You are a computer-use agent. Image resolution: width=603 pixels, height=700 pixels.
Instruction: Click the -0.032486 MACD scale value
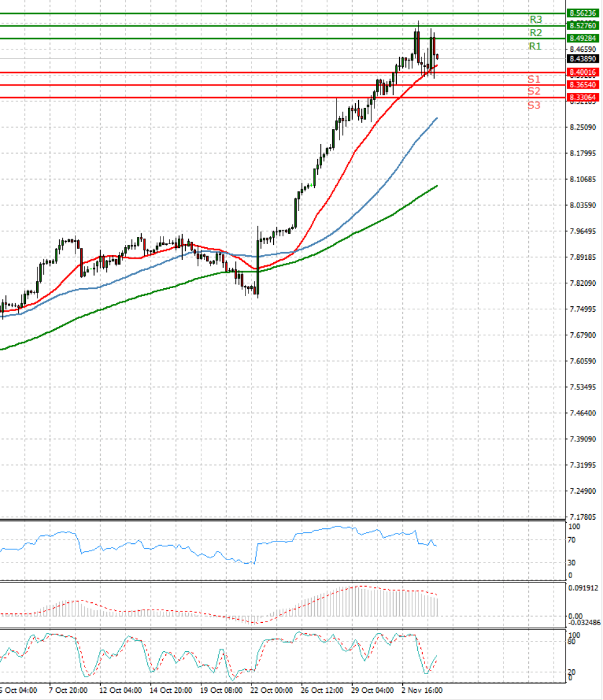click(x=585, y=622)
